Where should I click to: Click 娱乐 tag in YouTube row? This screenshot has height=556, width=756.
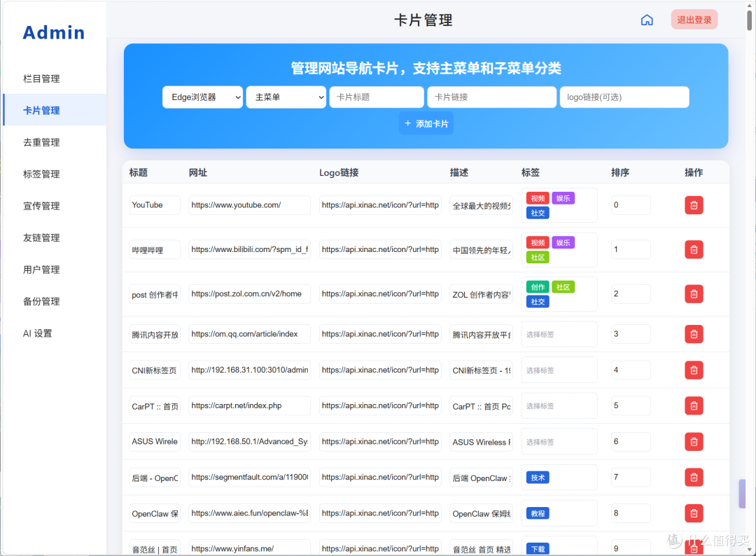pos(563,198)
